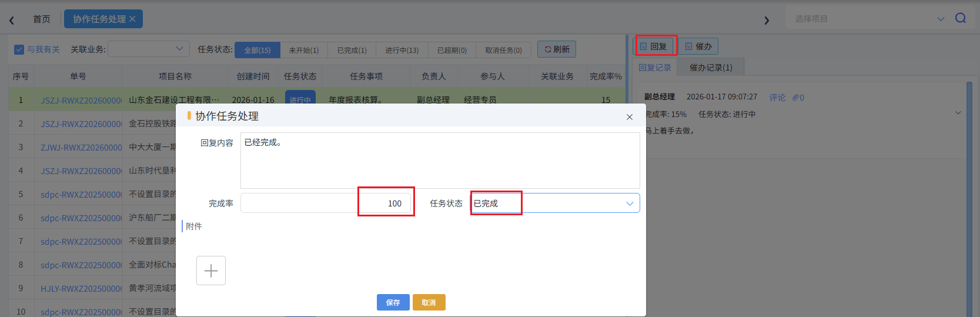
Task: Open the 任务状态 dropdown in dialog
Action: coord(629,203)
